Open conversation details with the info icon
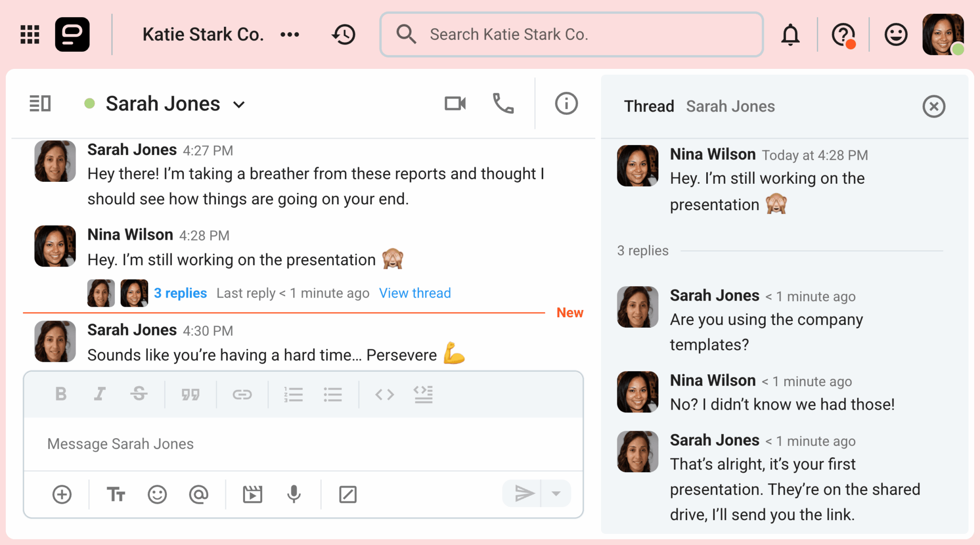This screenshot has width=980, height=545. pos(566,103)
